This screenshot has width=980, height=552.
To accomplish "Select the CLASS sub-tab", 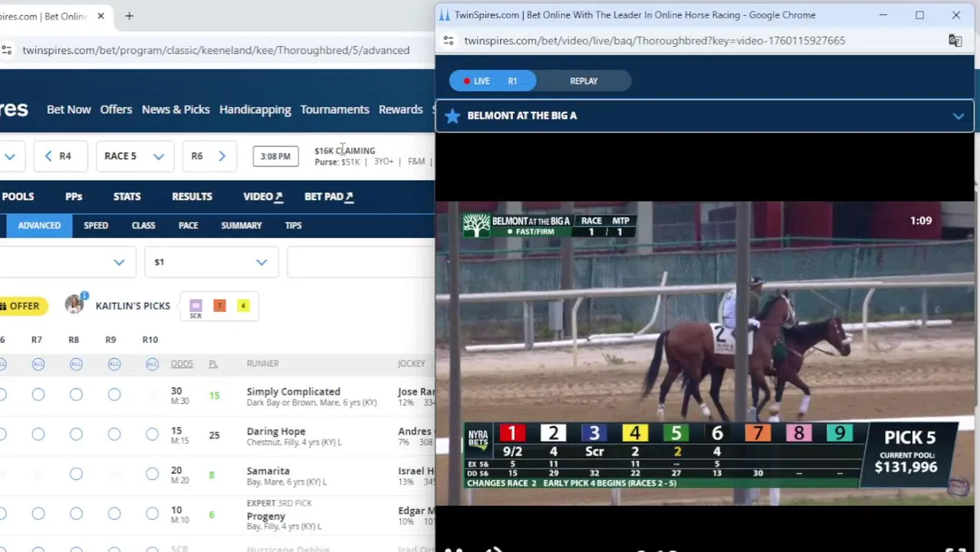I will (143, 225).
